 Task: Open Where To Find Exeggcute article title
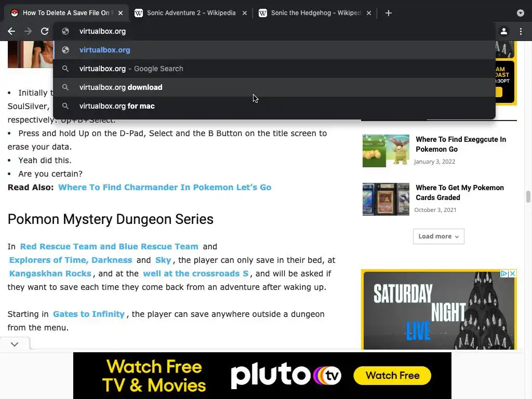[461, 144]
